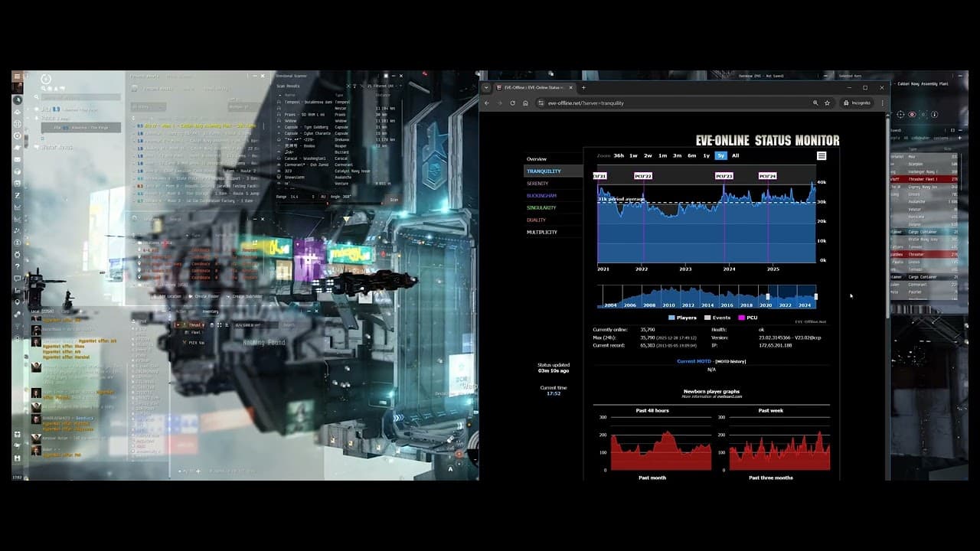Screen dimensions: 980x551
Task: Open the MOTD history link
Action: click(730, 361)
